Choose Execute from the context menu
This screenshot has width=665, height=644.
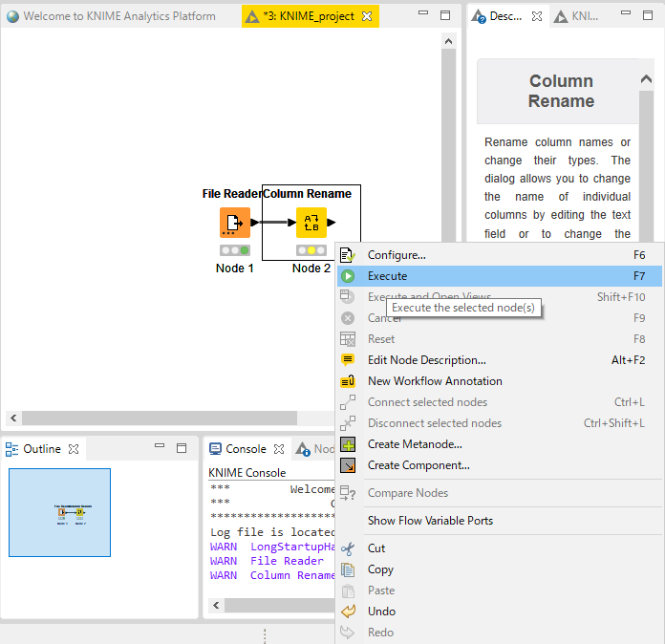(500, 276)
